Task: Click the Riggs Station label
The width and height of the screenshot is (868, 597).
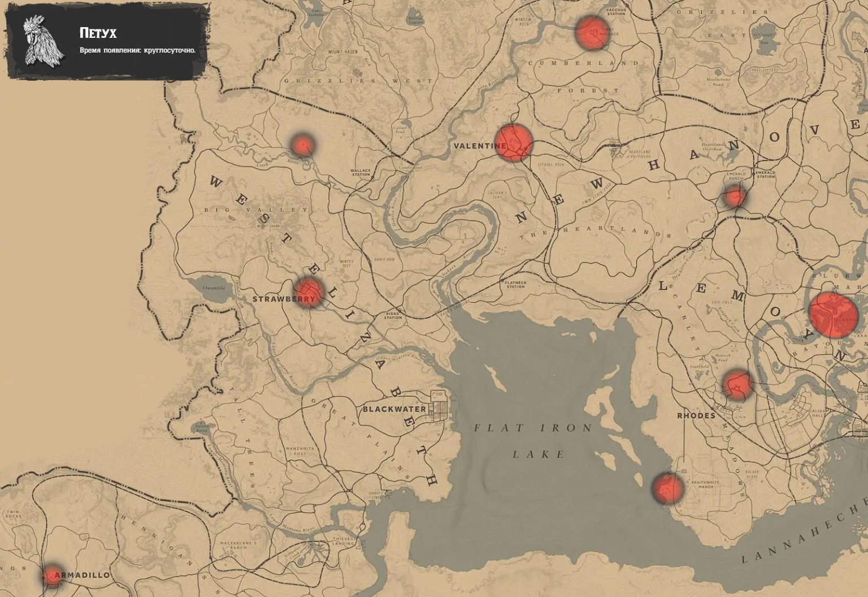Action: point(393,316)
